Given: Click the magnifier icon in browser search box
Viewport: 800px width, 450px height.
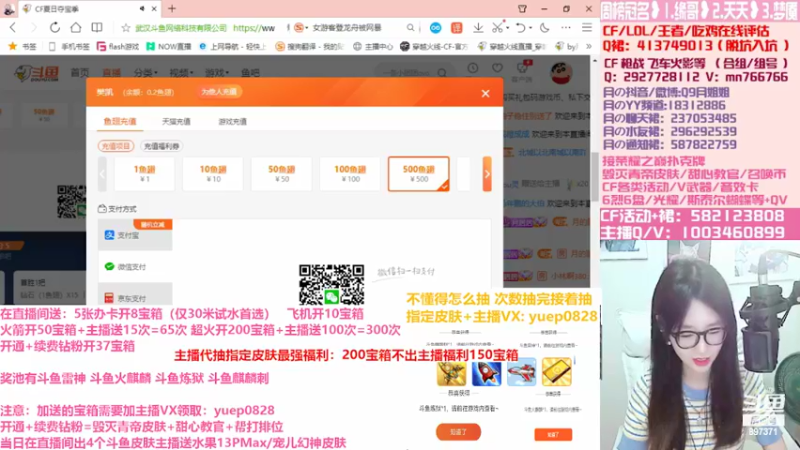Looking at the screenshot, I should pyautogui.click(x=410, y=28).
